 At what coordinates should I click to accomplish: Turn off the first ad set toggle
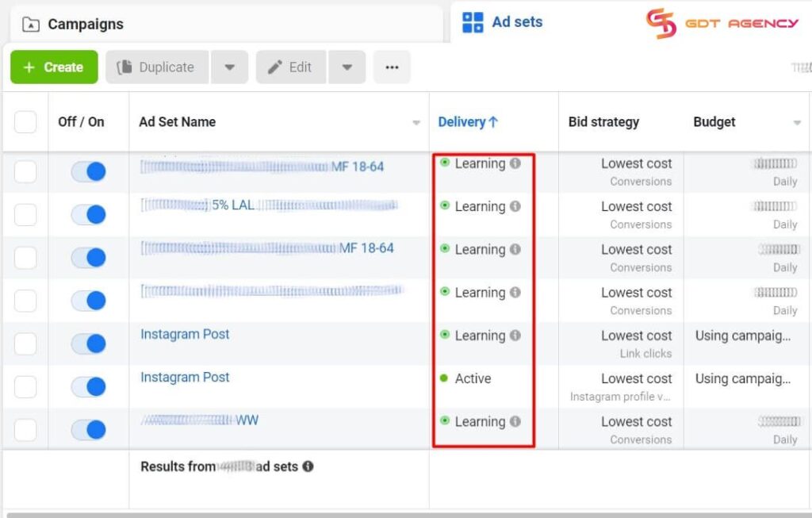click(88, 171)
